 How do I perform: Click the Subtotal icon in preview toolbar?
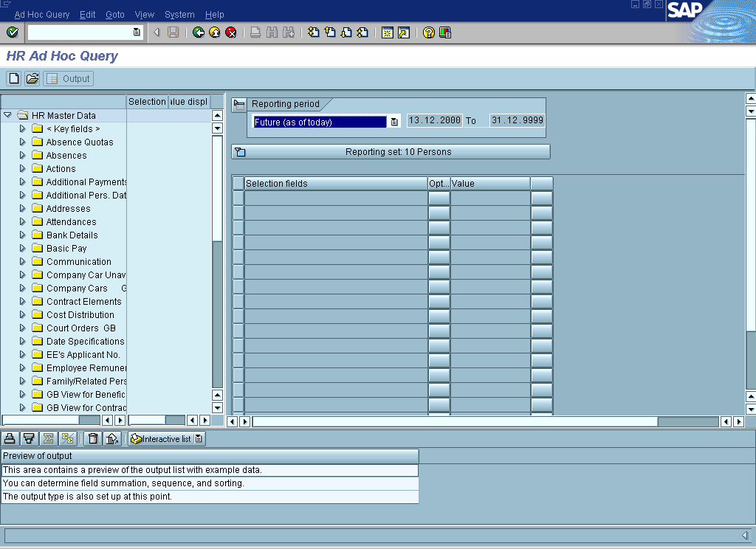click(x=67, y=438)
